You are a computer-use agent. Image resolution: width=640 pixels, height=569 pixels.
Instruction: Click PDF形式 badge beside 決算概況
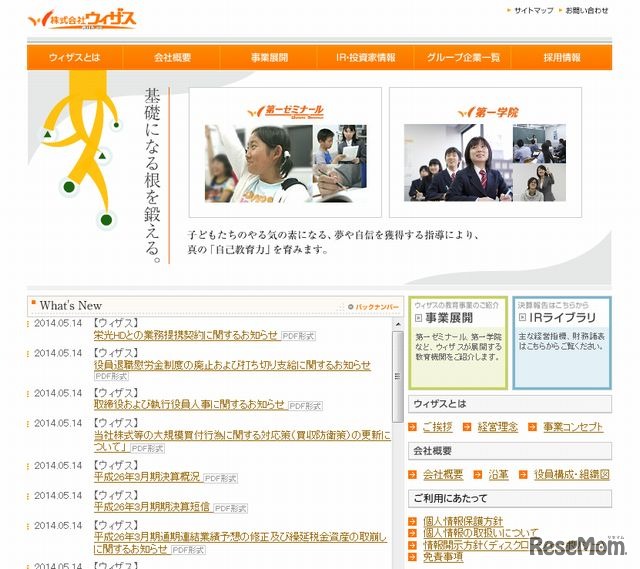pos(221,478)
